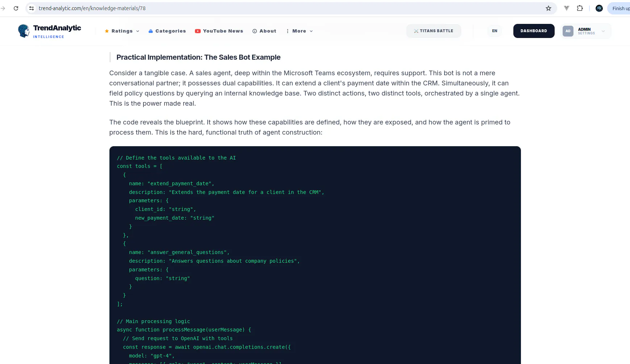This screenshot has width=630, height=364.
Task: Click the browser profile avatar icon
Action: (x=599, y=8)
